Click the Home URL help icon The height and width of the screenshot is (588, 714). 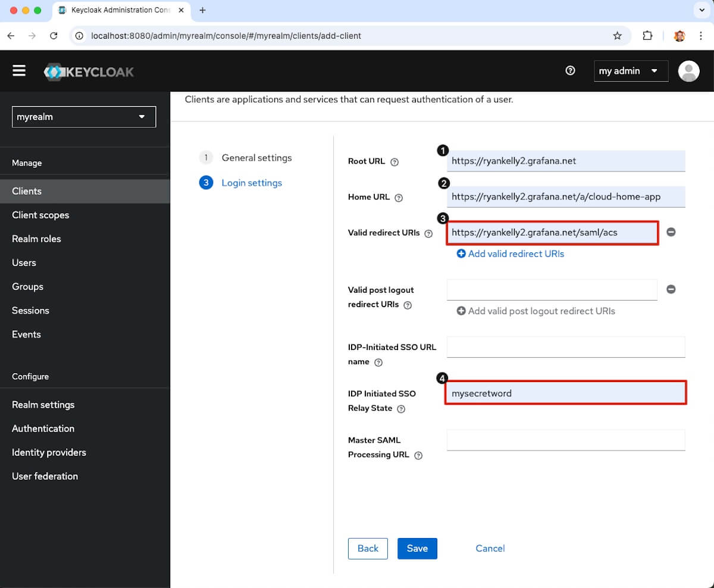point(399,198)
